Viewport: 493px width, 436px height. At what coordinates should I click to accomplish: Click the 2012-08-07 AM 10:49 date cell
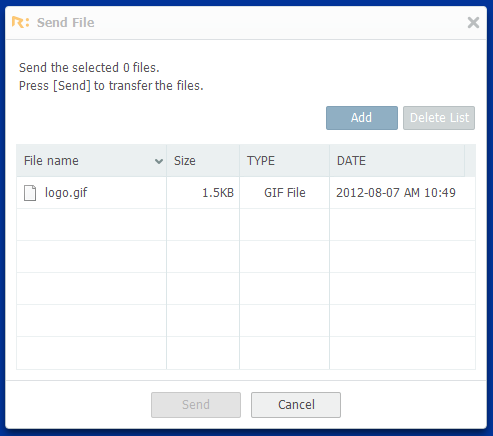pos(402,193)
